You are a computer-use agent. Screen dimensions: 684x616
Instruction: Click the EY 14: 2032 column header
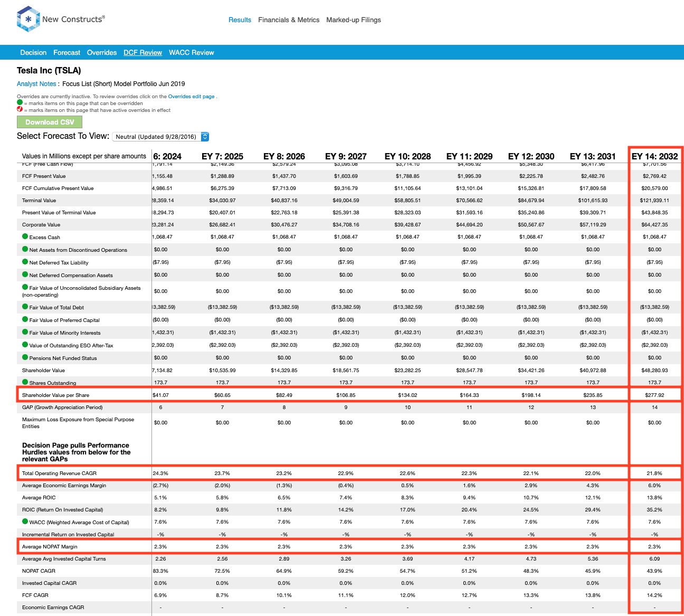coord(654,156)
